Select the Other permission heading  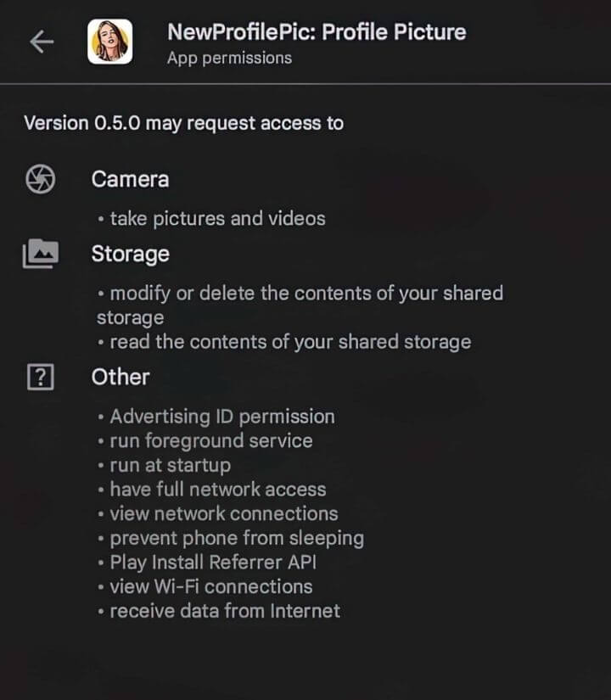121,377
